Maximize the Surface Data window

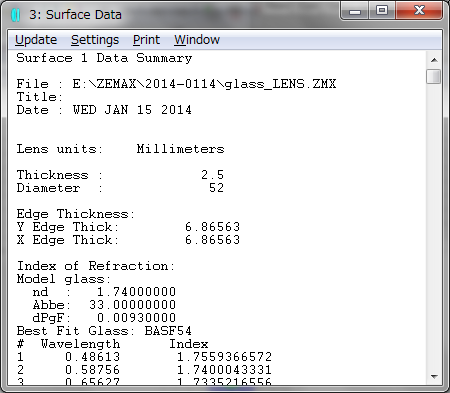click(382, 11)
